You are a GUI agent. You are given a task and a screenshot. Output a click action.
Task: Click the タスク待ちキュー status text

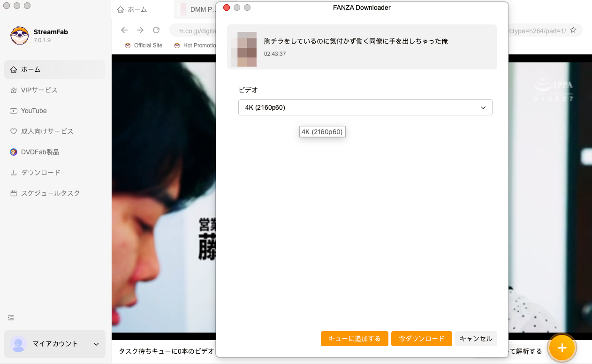[x=167, y=351]
